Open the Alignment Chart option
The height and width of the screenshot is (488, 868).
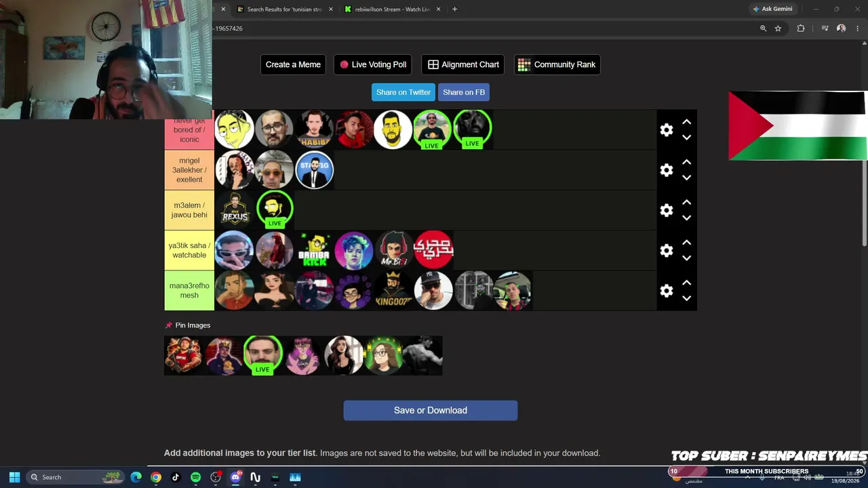[x=464, y=64]
